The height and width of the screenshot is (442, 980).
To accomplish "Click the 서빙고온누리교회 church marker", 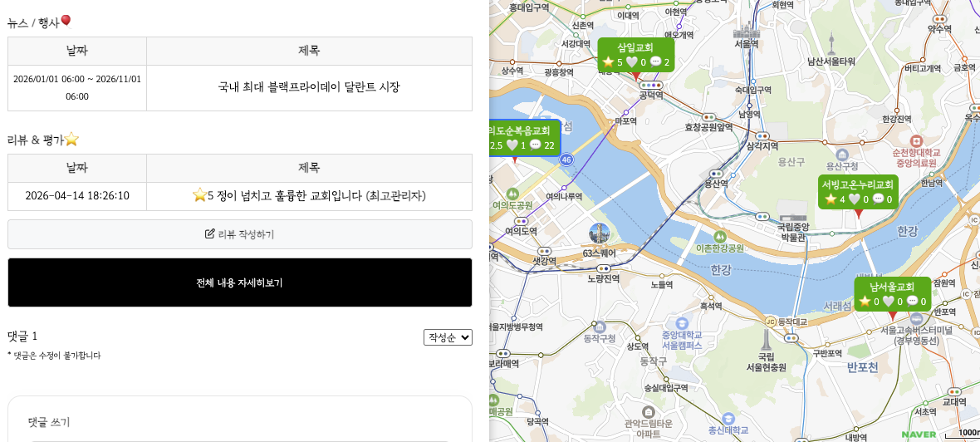I will [x=858, y=191].
